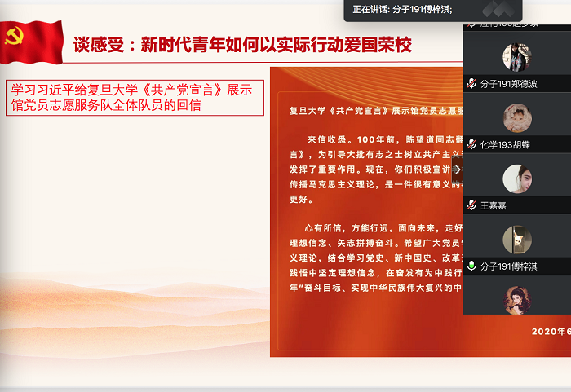Click the slide title 谈感受：新时代青年如何以实际行动爱国荣校
The height and width of the screenshot is (392, 571).
242,45
